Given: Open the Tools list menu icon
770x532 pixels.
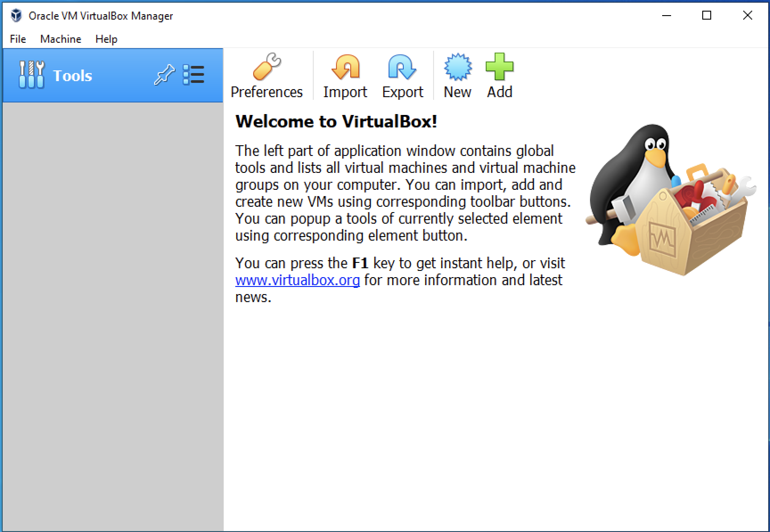Looking at the screenshot, I should pos(193,75).
